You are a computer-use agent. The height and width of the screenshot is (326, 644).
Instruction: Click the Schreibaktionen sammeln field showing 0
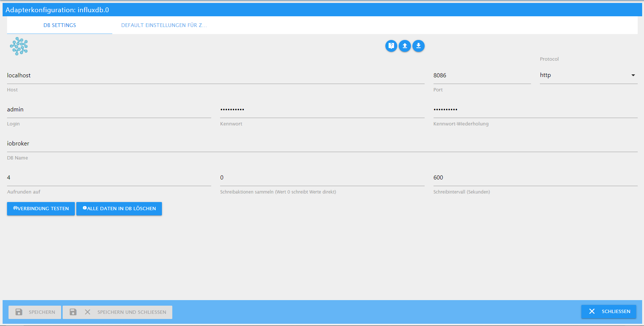pyautogui.click(x=322, y=178)
